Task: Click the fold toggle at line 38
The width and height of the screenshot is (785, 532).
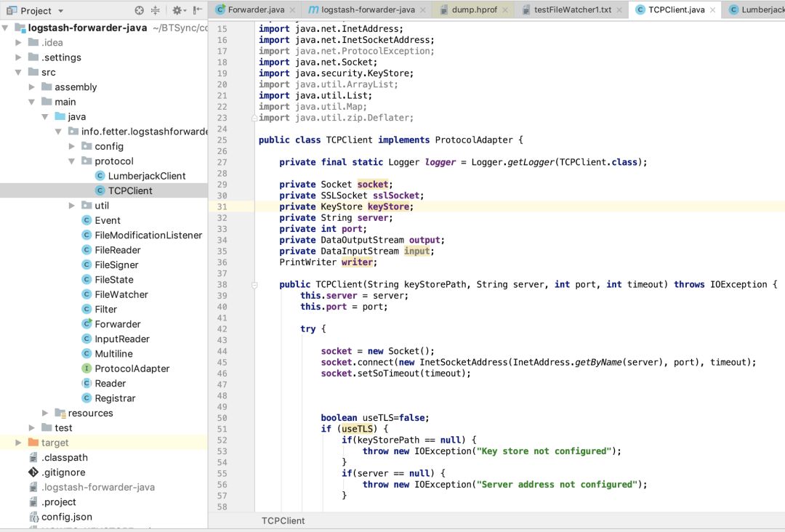Action: (254, 285)
